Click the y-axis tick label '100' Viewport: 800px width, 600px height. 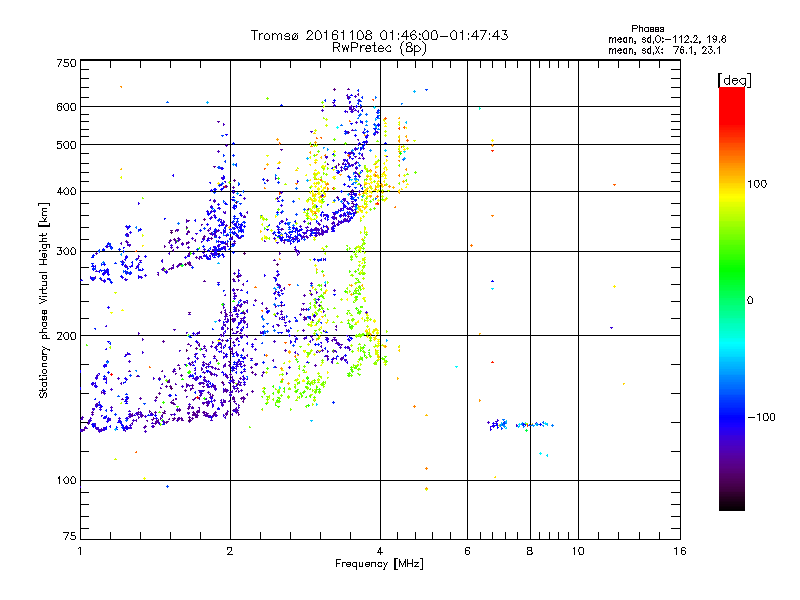coord(66,481)
